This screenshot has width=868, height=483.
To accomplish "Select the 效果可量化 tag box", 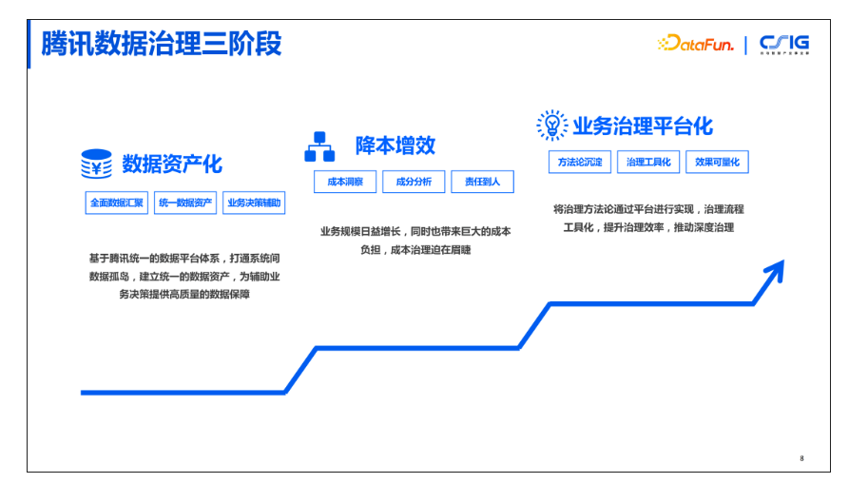I will pyautogui.click(x=717, y=162).
